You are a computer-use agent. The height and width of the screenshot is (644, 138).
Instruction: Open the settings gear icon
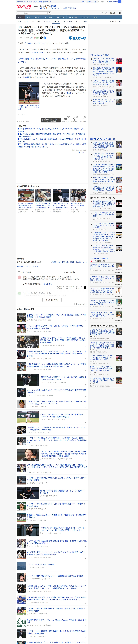click(120, 13)
